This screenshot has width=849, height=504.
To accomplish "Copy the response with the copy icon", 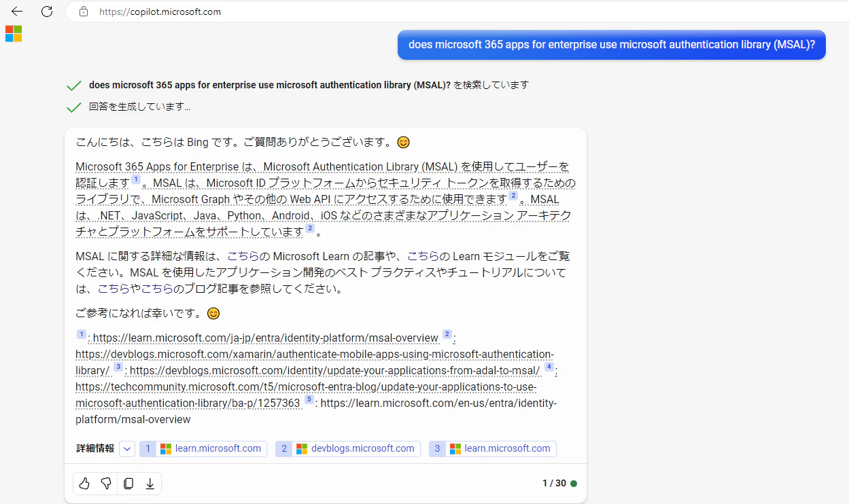I will (128, 484).
